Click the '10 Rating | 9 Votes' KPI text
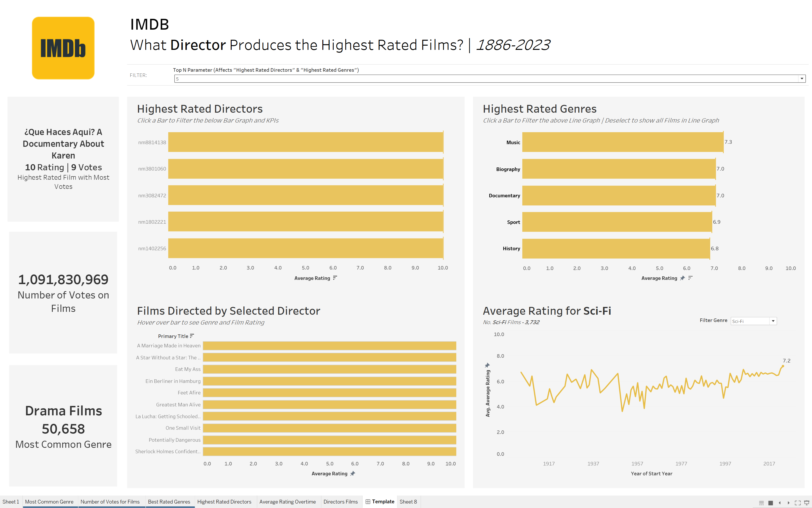Viewport: 812px width, 508px height. [x=63, y=167]
